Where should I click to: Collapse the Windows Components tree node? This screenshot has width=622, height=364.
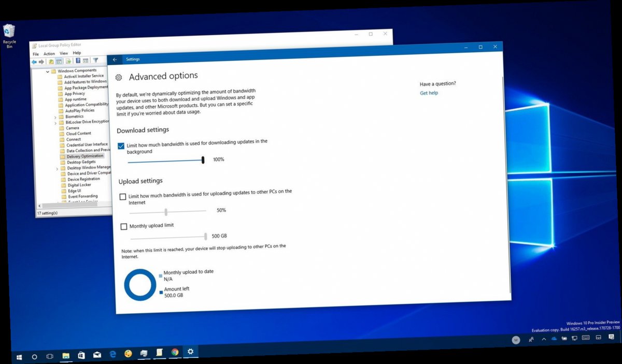pos(47,71)
